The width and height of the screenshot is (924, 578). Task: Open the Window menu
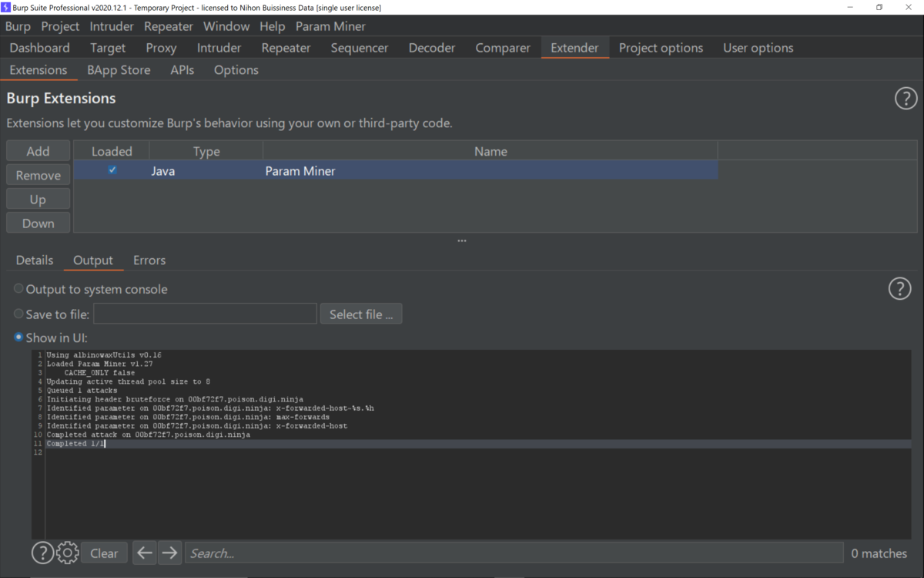point(226,26)
